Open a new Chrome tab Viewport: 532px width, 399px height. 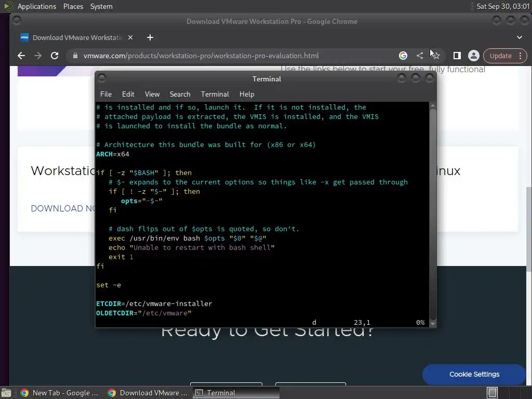150,37
